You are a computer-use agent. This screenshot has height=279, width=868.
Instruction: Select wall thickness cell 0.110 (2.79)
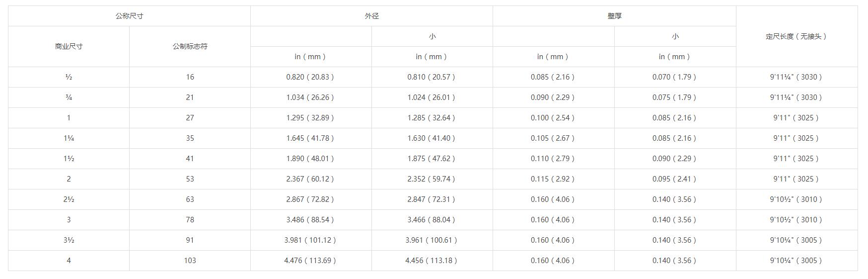553,159
